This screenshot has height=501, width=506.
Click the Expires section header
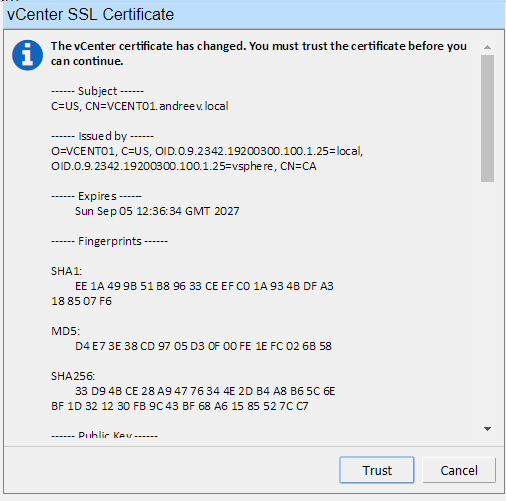click(96, 196)
